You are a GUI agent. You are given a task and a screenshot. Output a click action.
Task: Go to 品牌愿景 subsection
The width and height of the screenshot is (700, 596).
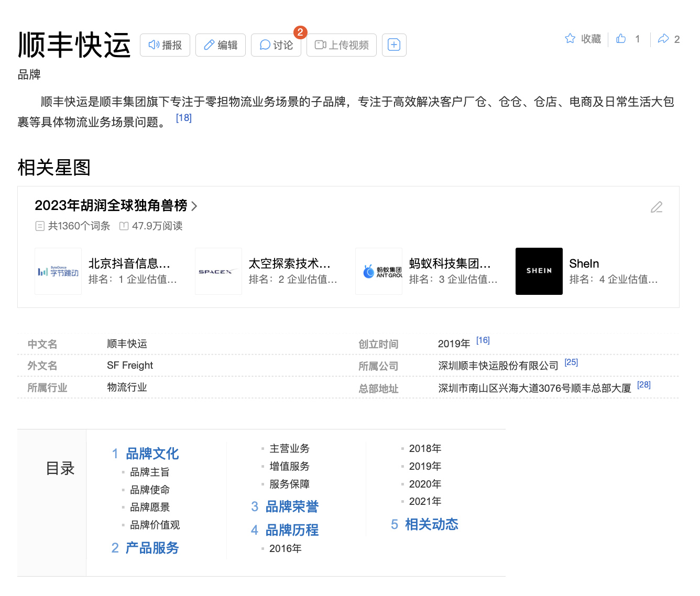(150, 507)
